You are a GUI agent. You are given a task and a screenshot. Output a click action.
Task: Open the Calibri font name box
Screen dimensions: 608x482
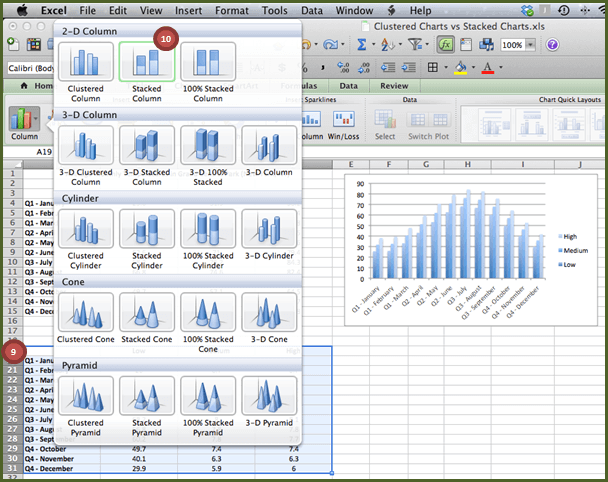click(x=31, y=68)
